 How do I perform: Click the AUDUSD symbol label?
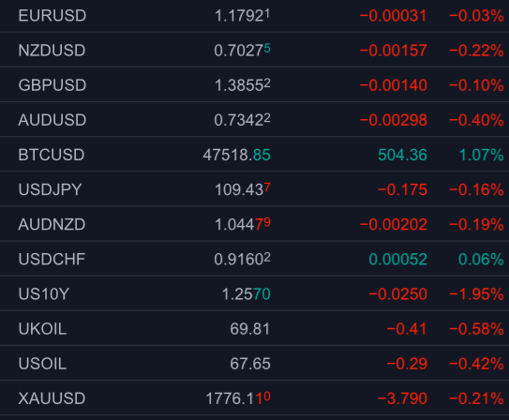pos(52,120)
